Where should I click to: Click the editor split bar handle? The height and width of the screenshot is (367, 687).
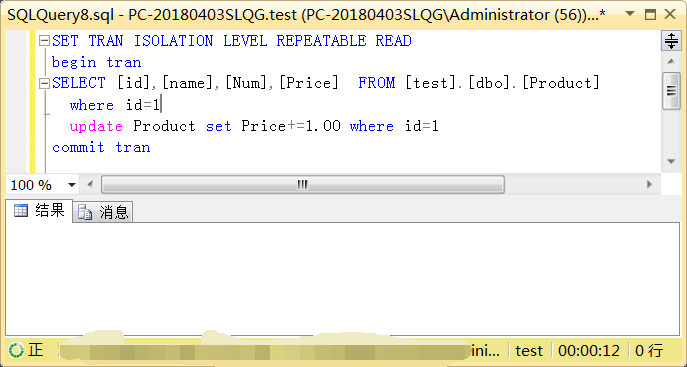click(x=671, y=41)
